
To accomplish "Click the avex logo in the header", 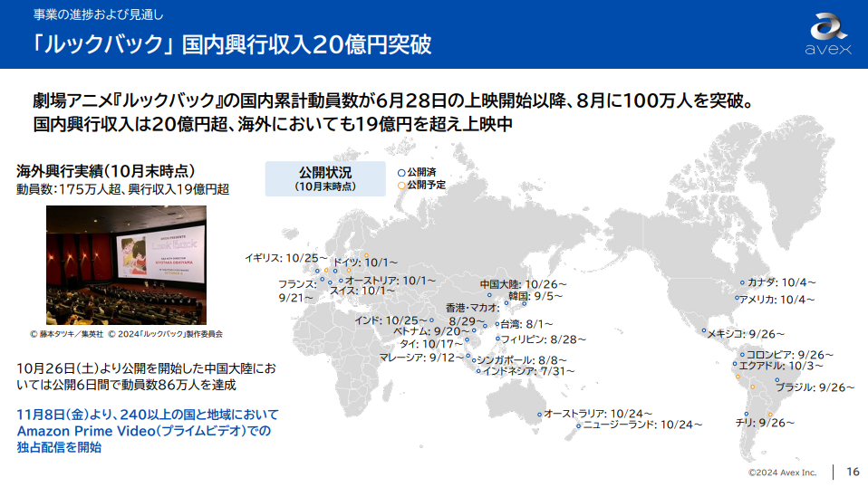I will pos(828,34).
